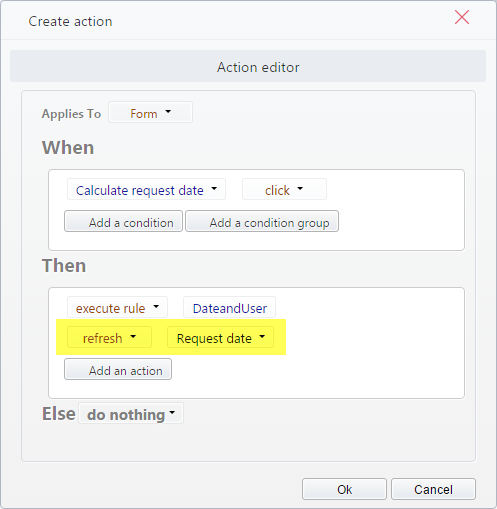The image size is (497, 509).
Task: Click Add a condition button
Action: 123,221
